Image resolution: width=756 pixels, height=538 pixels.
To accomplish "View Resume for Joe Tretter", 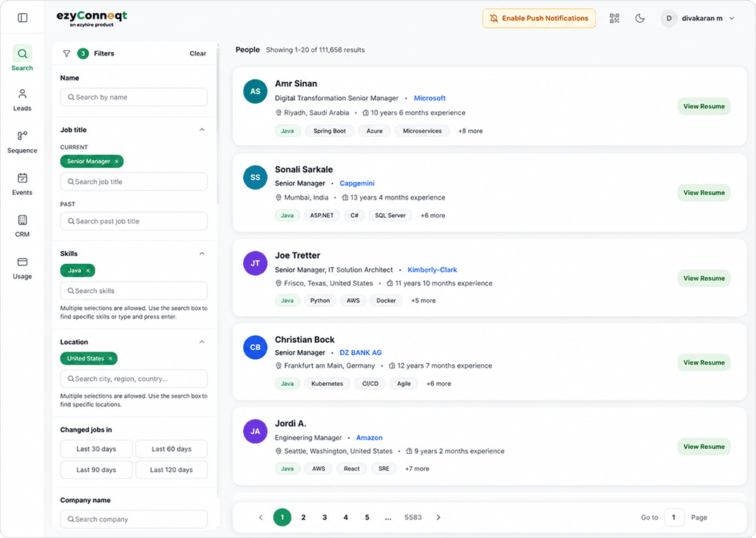I will (703, 278).
